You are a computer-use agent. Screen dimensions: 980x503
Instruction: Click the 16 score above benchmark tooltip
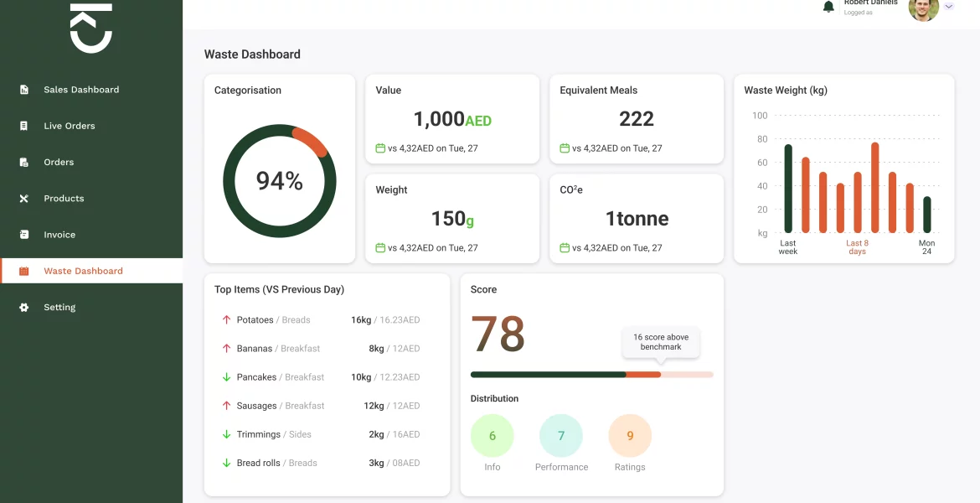pyautogui.click(x=661, y=342)
